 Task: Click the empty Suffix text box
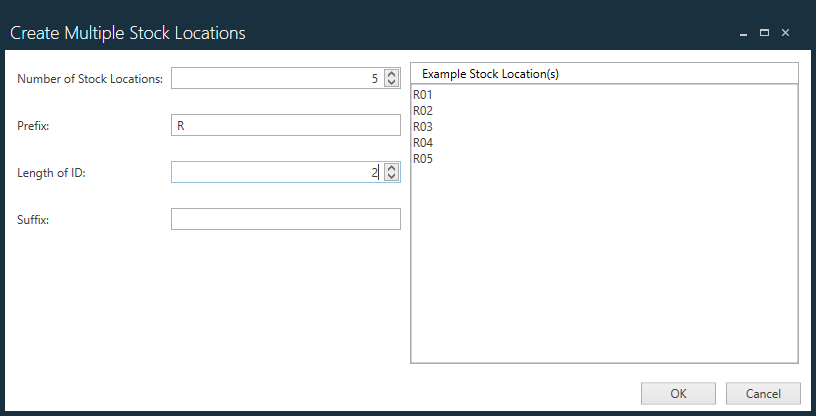[x=285, y=219]
